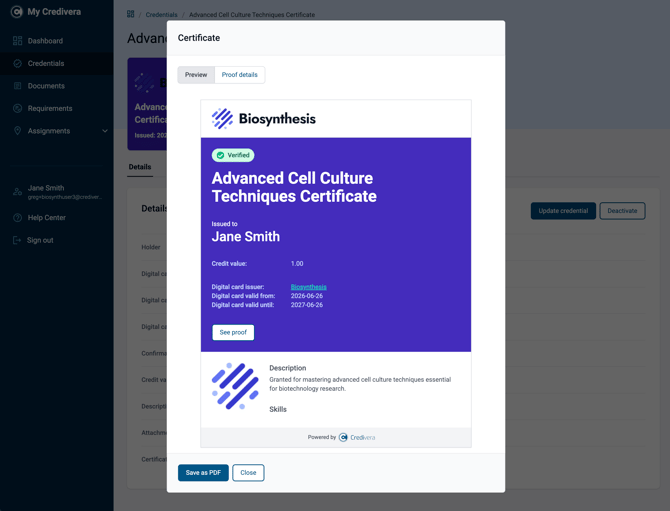Click the Documents icon in sidebar
The image size is (670, 511).
18,86
